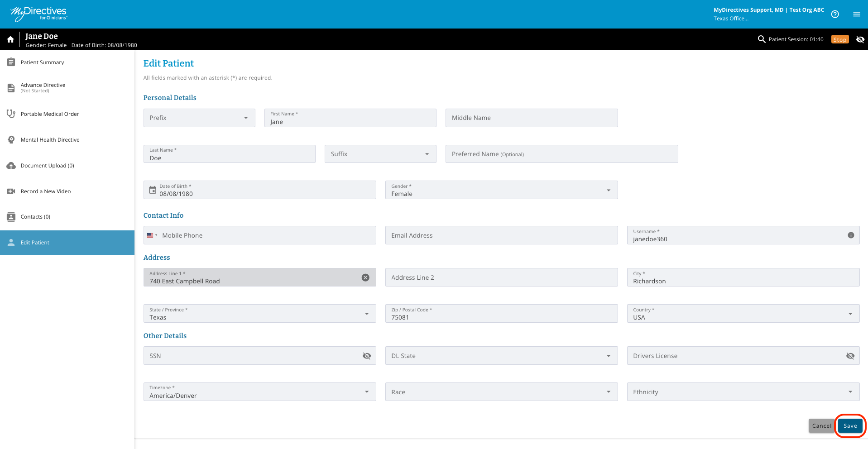Open the hamburger menu in header
The image size is (868, 449).
(857, 14)
